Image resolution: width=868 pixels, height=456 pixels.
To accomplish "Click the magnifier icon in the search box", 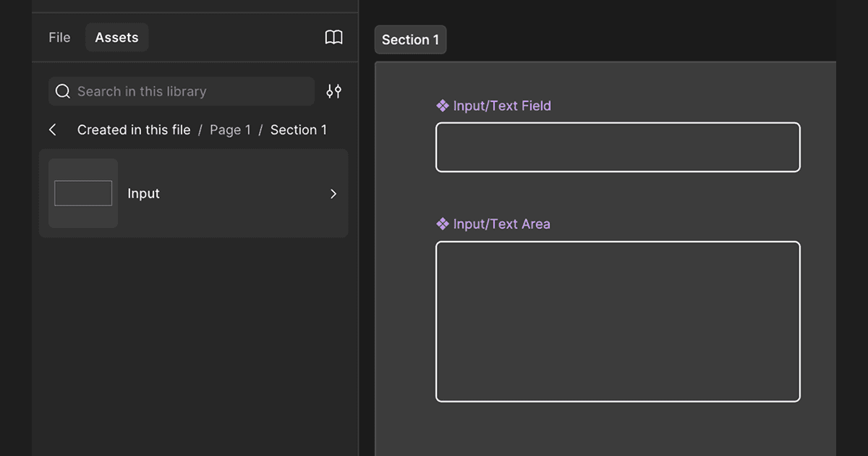I will [x=63, y=91].
